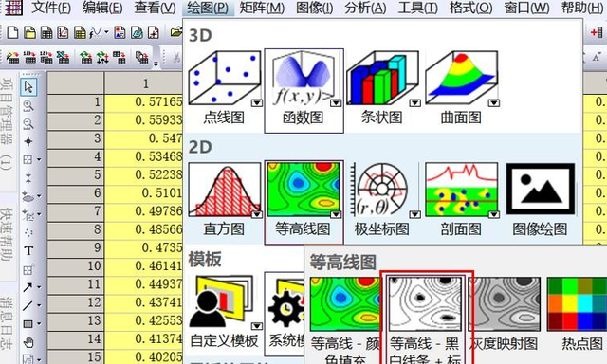607x364 pixels.
Task: Choose 灰度映射图 thumbnail
Action: pos(505,304)
